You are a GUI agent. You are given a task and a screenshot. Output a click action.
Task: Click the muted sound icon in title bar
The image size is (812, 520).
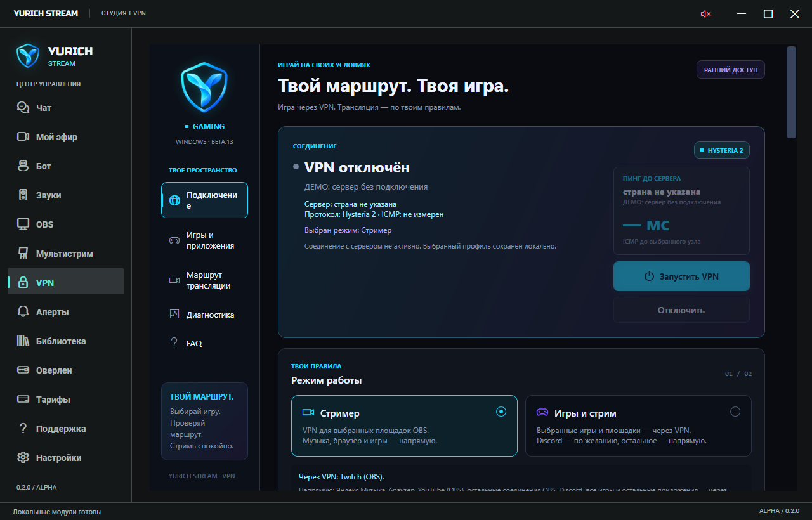point(705,14)
